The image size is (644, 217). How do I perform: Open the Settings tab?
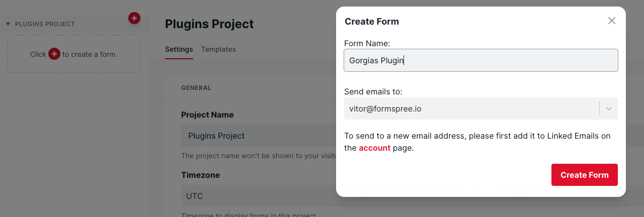pos(179,49)
